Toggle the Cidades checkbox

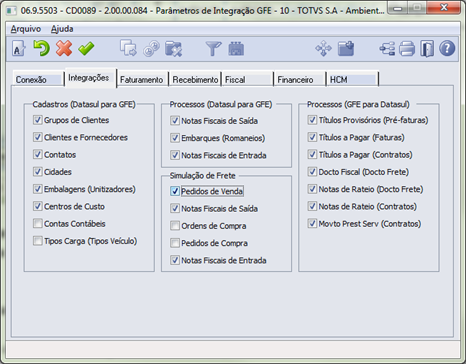point(38,172)
